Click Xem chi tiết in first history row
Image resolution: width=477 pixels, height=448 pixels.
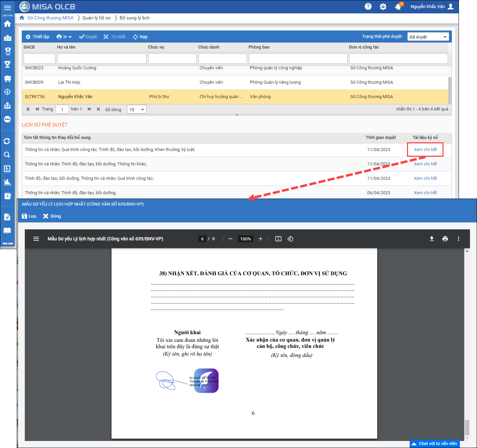point(425,150)
